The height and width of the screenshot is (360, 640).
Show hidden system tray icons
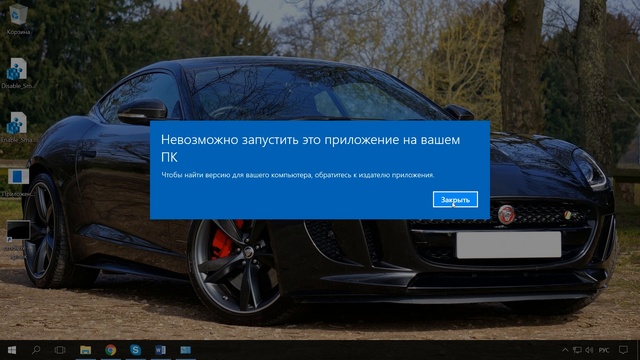565,350
